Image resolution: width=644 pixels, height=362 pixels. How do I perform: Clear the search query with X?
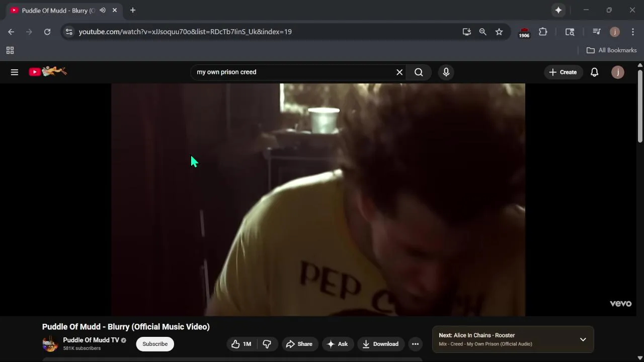[x=399, y=72]
